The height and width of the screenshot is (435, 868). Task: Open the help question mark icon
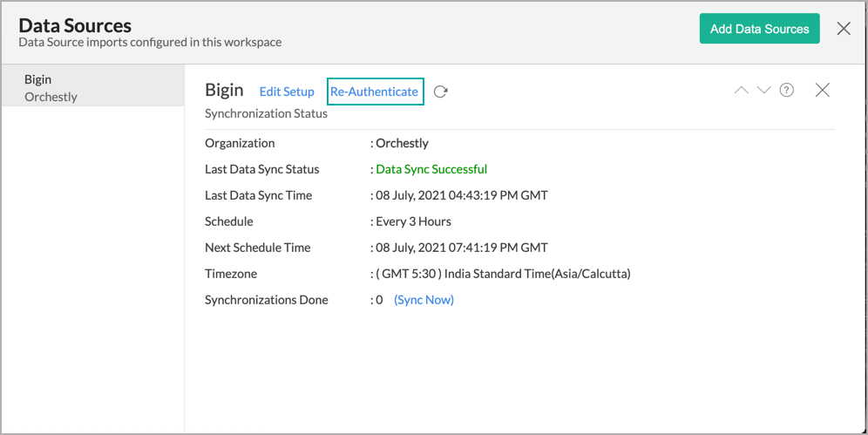pos(787,90)
